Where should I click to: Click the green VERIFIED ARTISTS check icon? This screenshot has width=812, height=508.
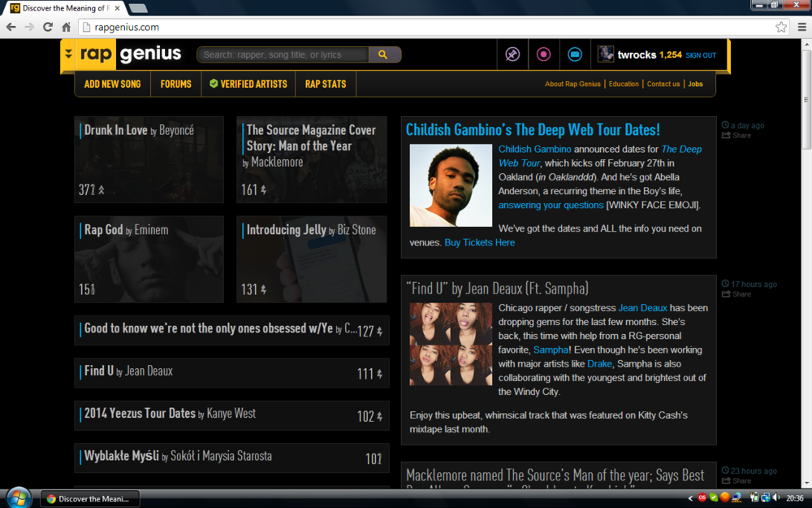click(214, 84)
